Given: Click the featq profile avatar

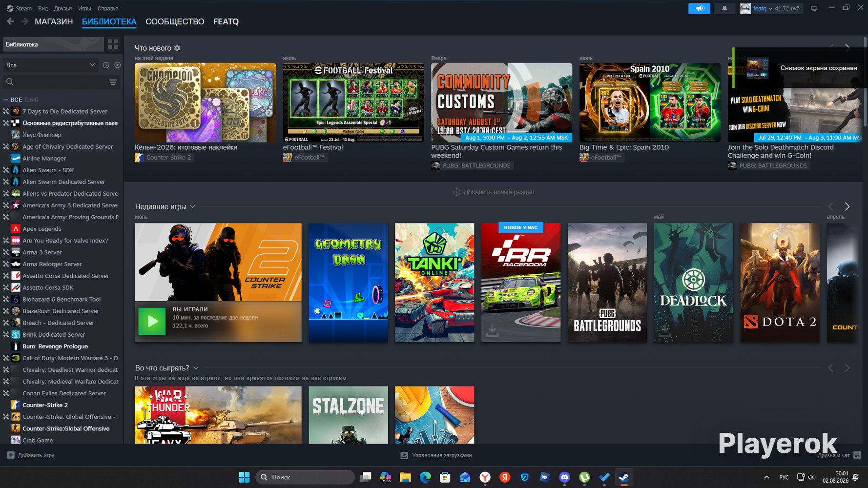Looking at the screenshot, I should click(745, 8).
